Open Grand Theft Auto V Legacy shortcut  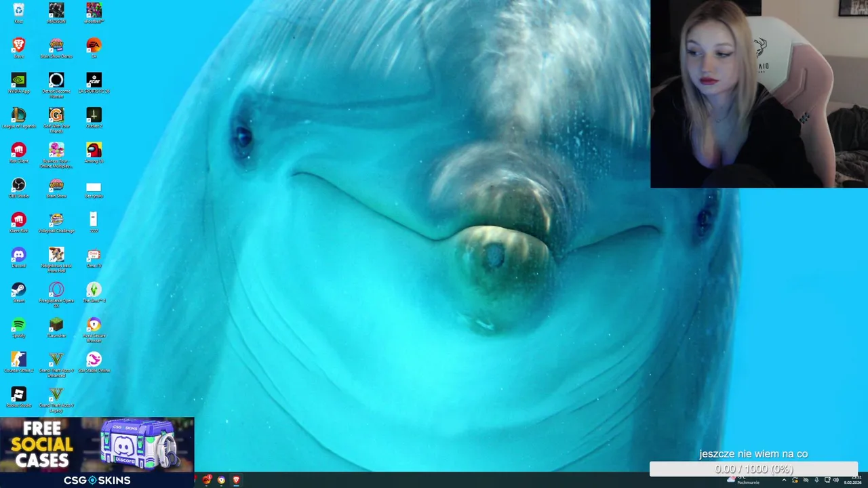click(56, 399)
